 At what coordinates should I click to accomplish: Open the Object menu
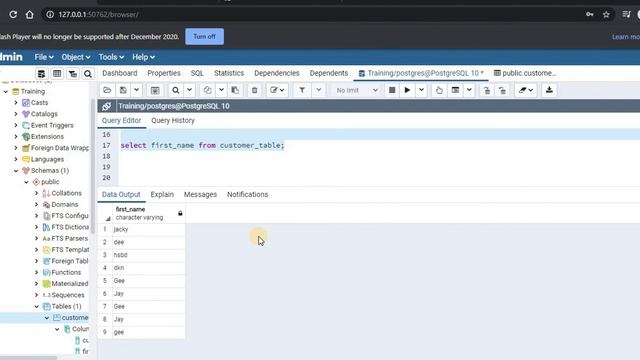coord(76,57)
